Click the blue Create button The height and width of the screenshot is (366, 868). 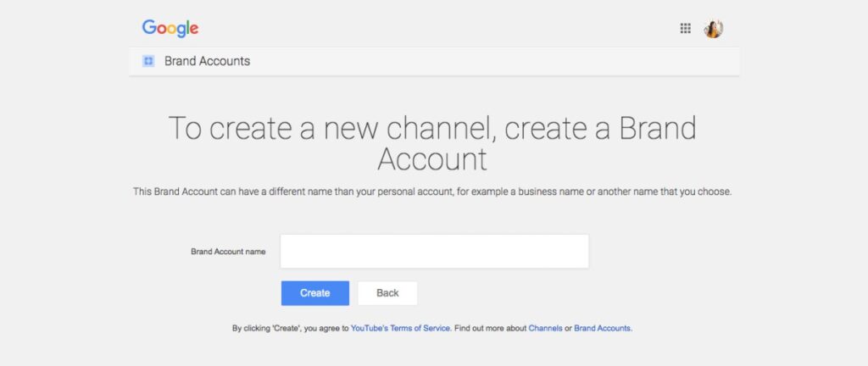[x=315, y=293]
